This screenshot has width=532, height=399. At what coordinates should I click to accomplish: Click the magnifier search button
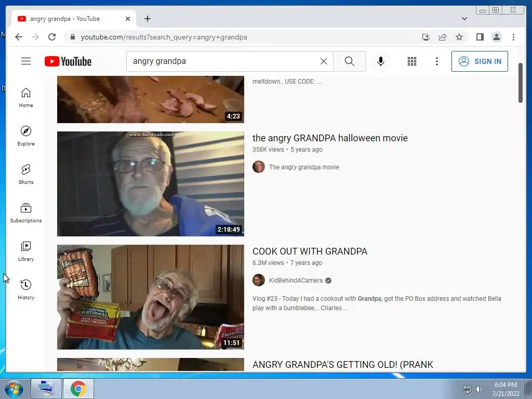[x=350, y=61]
